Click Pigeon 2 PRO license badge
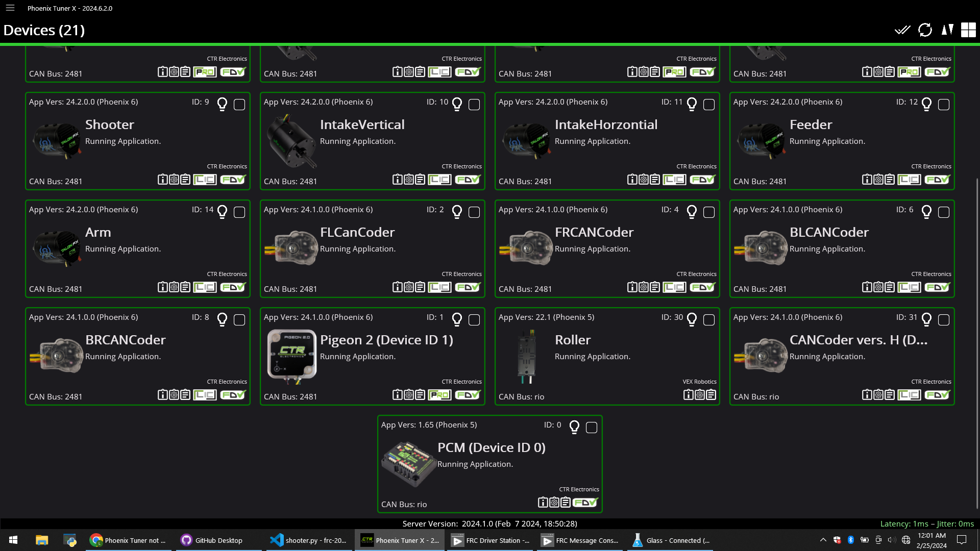The width and height of the screenshot is (980, 551). point(439,395)
